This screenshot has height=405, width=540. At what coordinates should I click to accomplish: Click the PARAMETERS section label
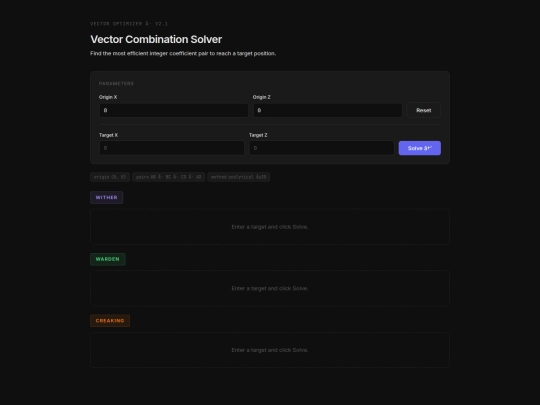pyautogui.click(x=116, y=84)
